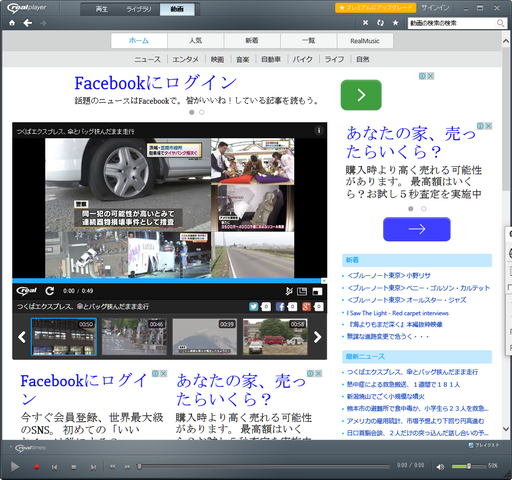Select the 自動車 category
The image size is (512, 480).
[271, 59]
